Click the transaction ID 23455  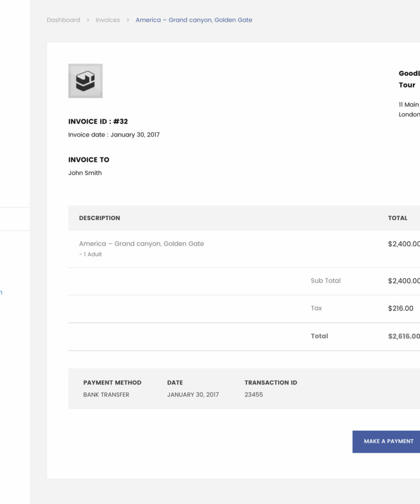[254, 395]
